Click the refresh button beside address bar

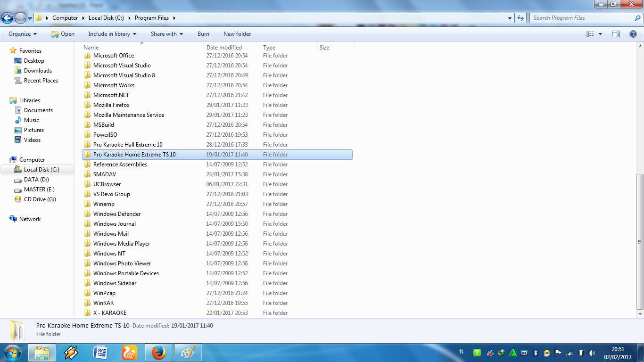click(520, 18)
